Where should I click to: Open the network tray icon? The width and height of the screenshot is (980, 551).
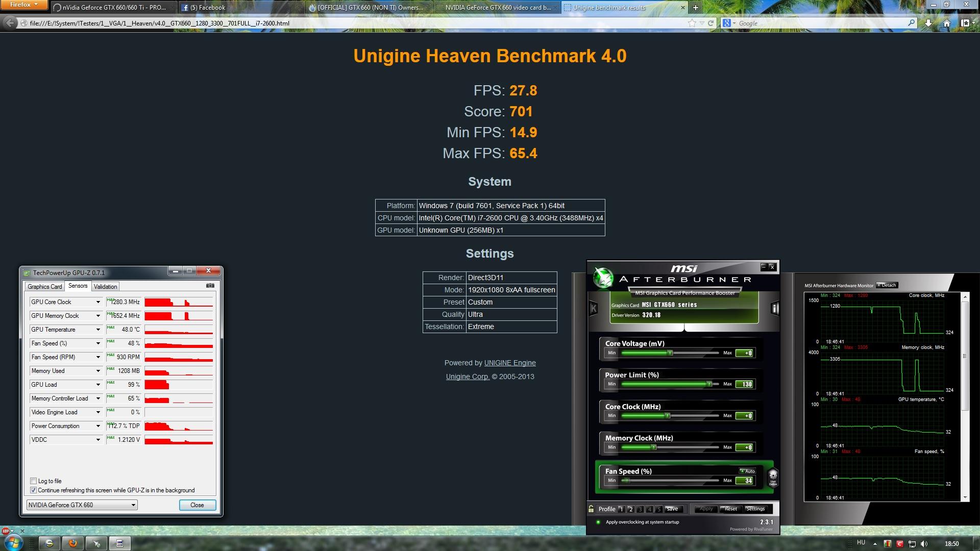click(912, 544)
